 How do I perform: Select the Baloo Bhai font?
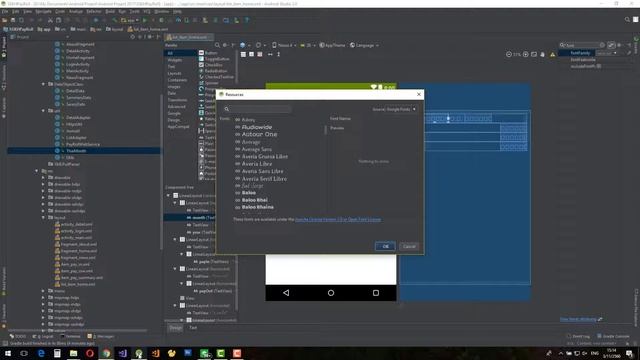[254, 200]
